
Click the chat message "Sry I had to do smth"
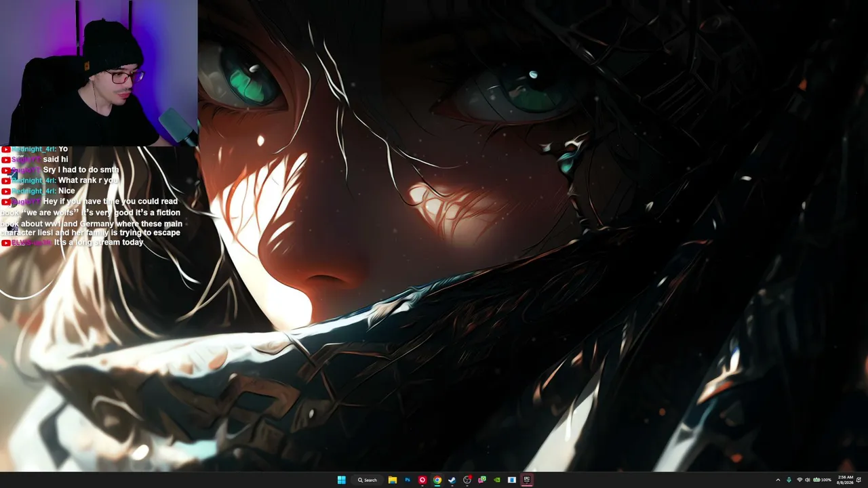click(x=81, y=170)
